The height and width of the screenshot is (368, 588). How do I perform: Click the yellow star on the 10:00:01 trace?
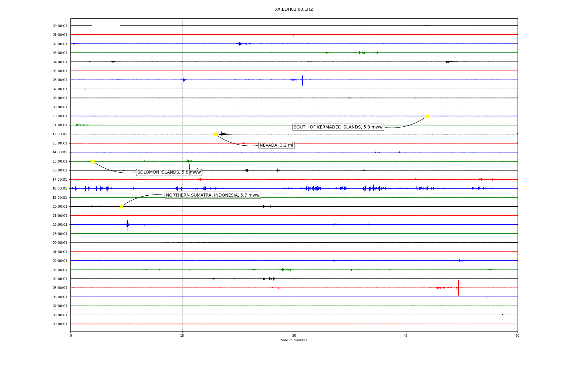[428, 116]
